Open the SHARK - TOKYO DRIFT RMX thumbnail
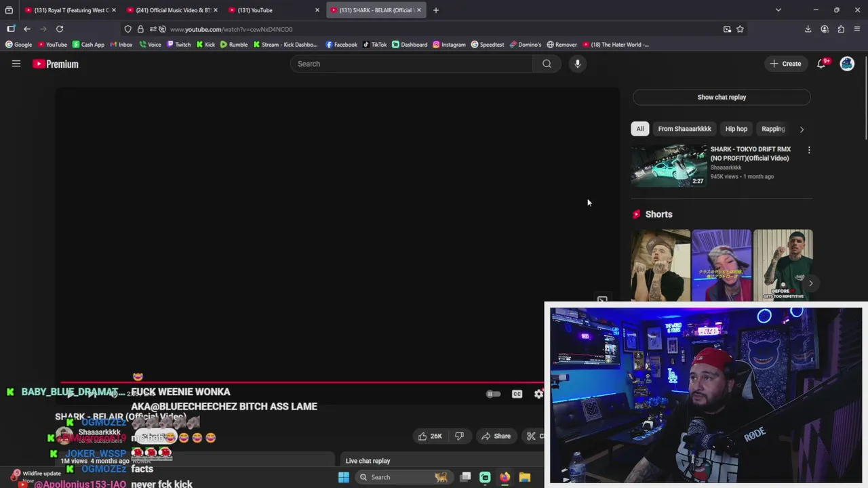 point(669,165)
